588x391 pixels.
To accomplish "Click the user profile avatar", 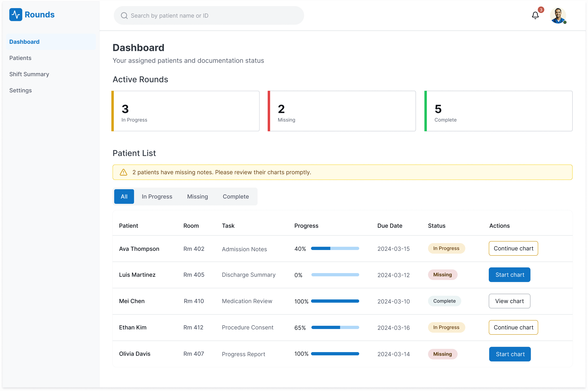I will click(x=558, y=15).
